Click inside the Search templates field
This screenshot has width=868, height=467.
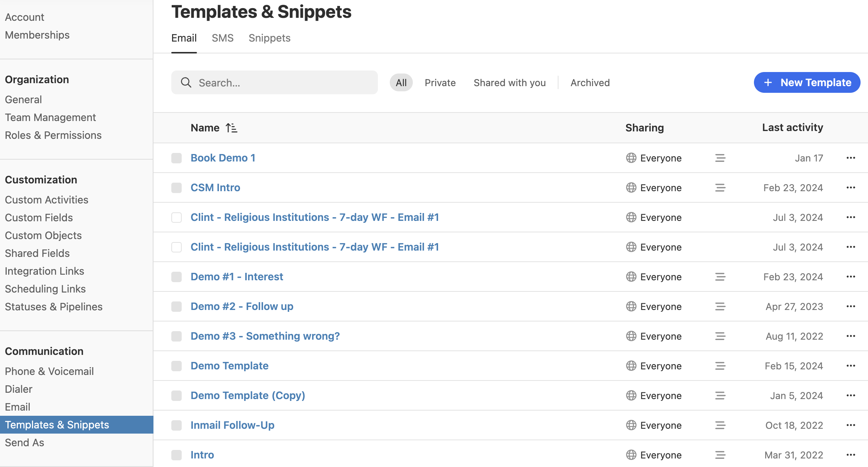[x=275, y=82]
